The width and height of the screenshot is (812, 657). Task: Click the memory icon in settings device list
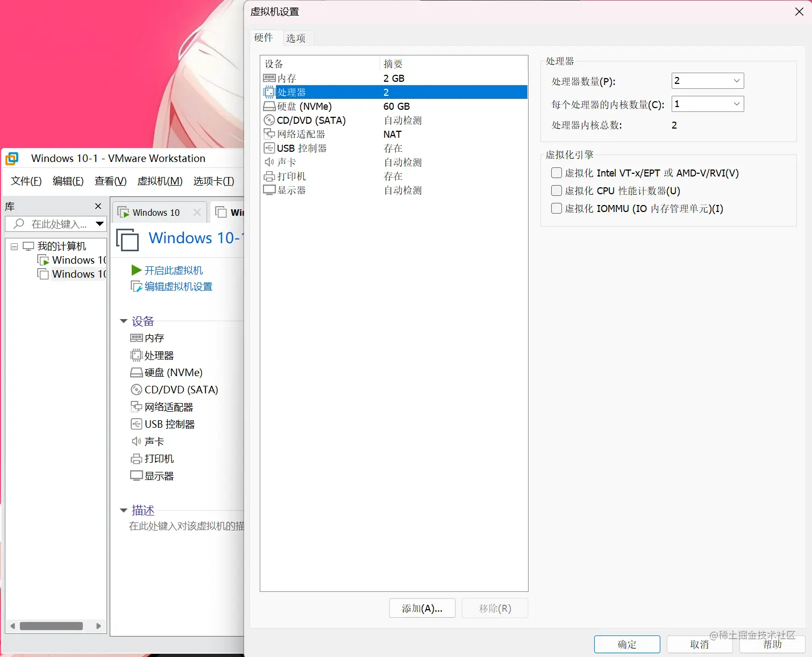coord(269,78)
